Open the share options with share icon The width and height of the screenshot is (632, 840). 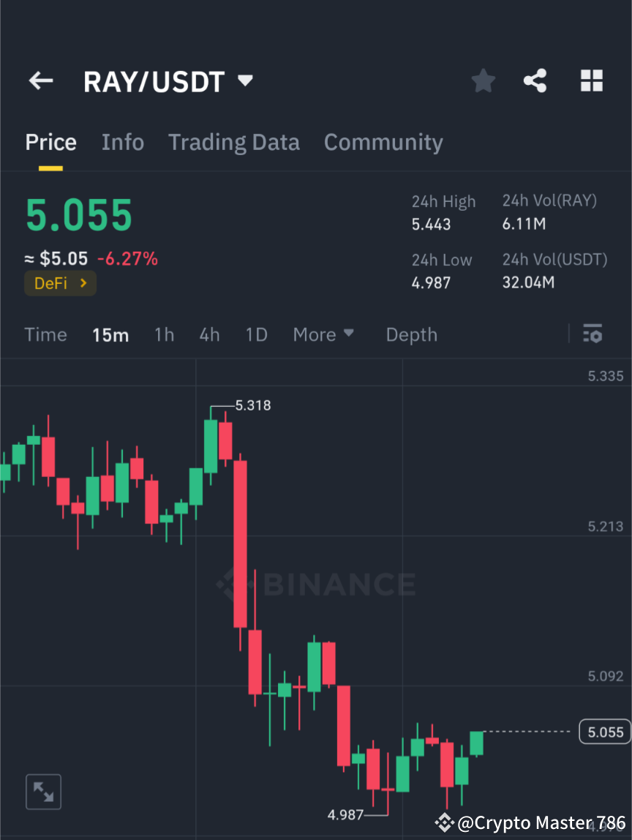coord(535,81)
